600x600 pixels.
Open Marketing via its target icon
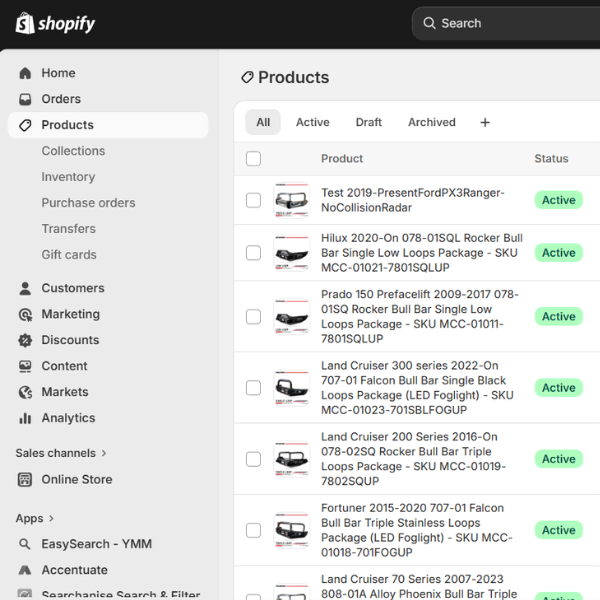point(25,314)
